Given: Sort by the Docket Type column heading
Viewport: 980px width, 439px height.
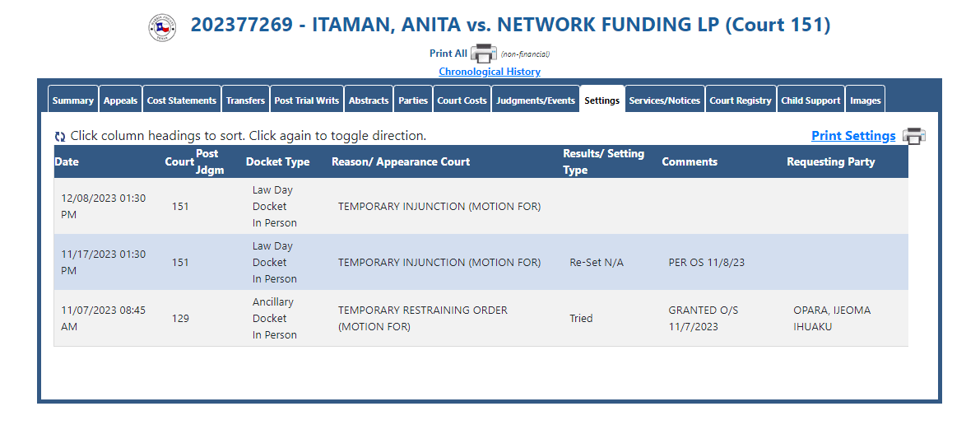Looking at the screenshot, I should point(277,161).
